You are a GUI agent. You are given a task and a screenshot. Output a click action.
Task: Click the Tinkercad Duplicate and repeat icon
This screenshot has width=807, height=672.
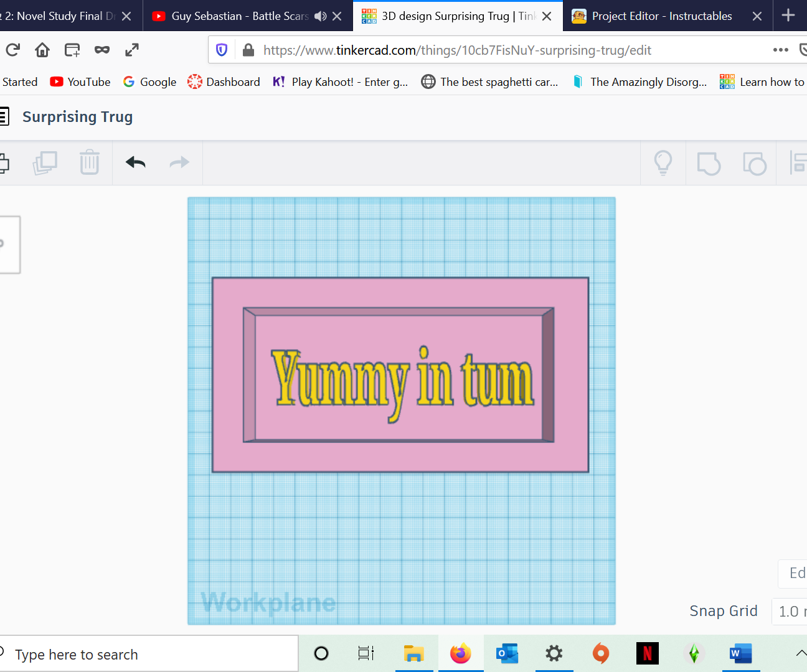click(x=45, y=163)
